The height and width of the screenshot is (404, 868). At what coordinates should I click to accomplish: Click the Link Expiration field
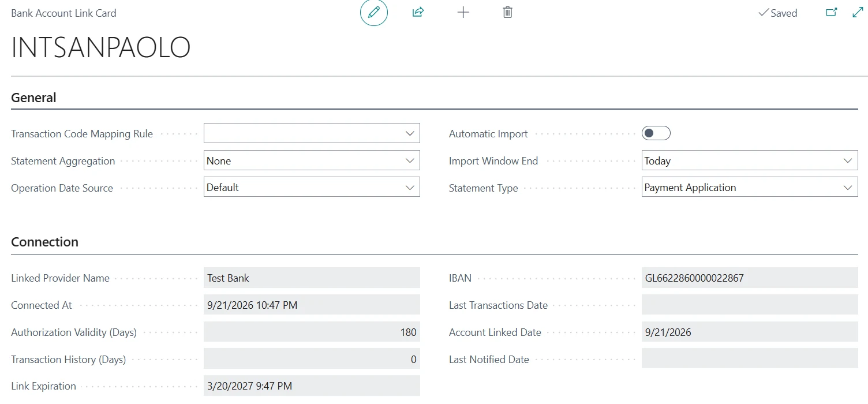pos(312,386)
